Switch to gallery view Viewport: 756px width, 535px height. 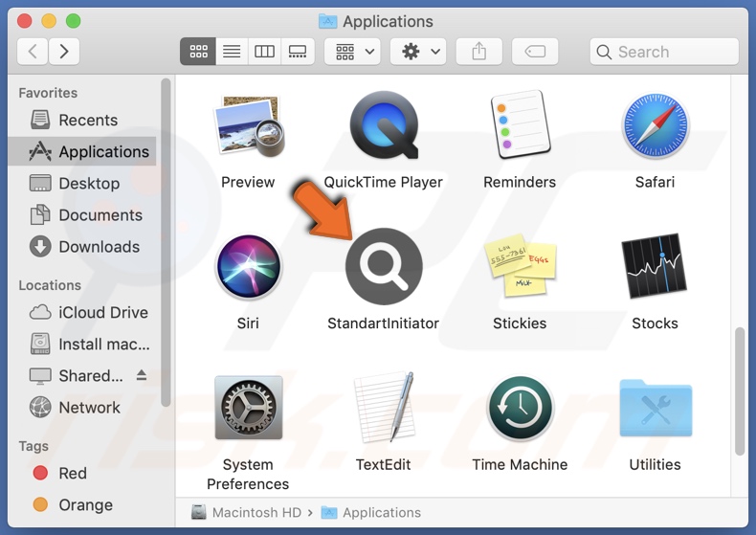click(x=298, y=51)
